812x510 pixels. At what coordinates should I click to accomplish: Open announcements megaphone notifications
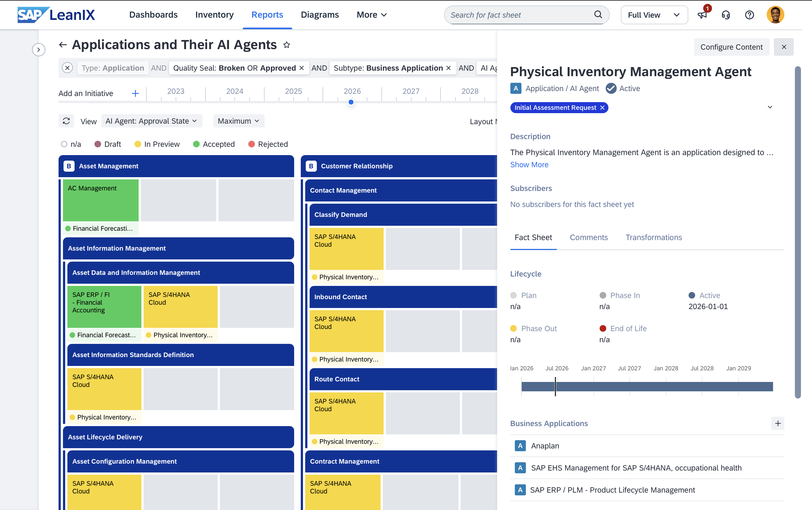pyautogui.click(x=702, y=15)
